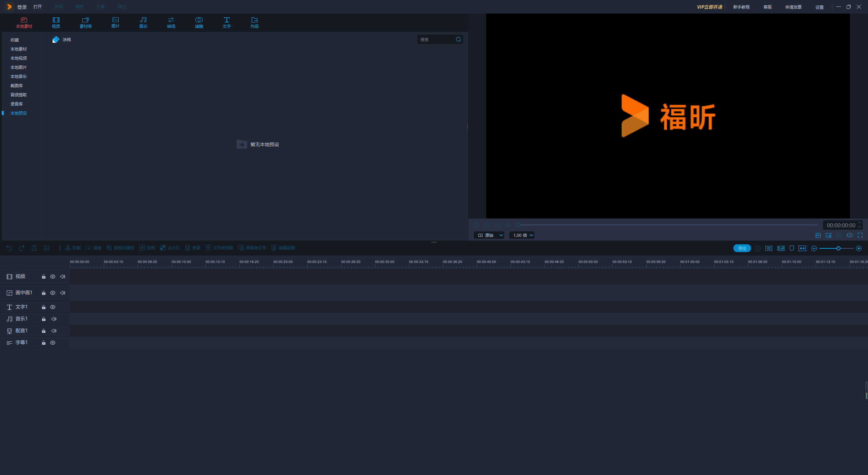This screenshot has height=475, width=868.
Task: Hide the 视频 track with eye icon
Action: 53,277
